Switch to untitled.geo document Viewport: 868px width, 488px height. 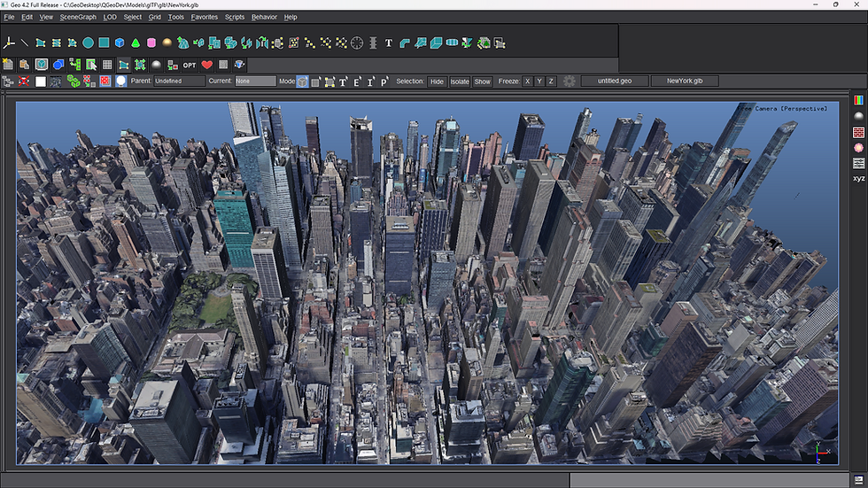pos(615,81)
